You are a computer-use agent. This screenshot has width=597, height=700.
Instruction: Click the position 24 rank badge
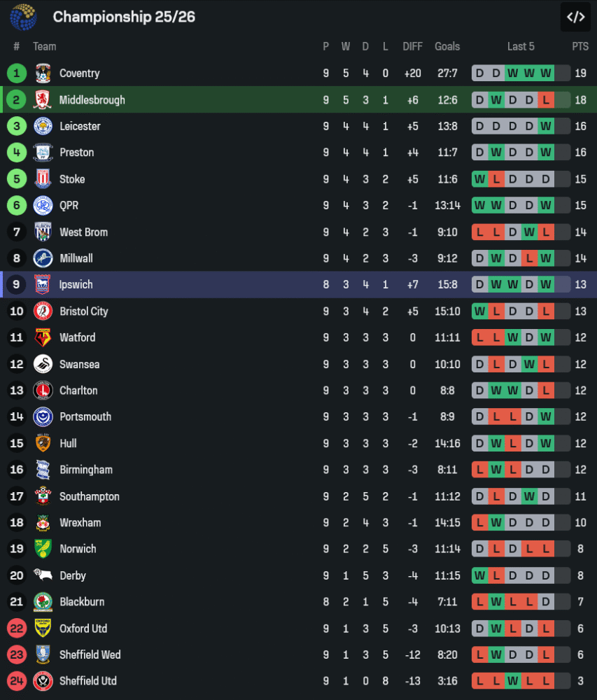click(17, 681)
